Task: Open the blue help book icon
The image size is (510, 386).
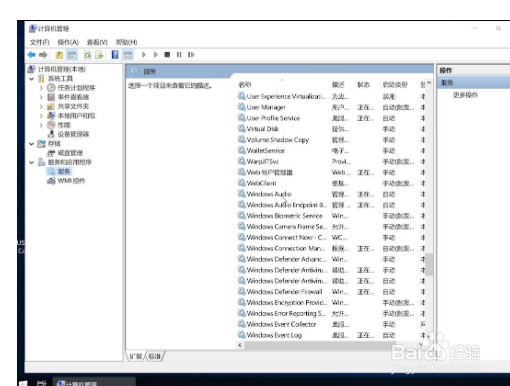Action: tap(115, 54)
